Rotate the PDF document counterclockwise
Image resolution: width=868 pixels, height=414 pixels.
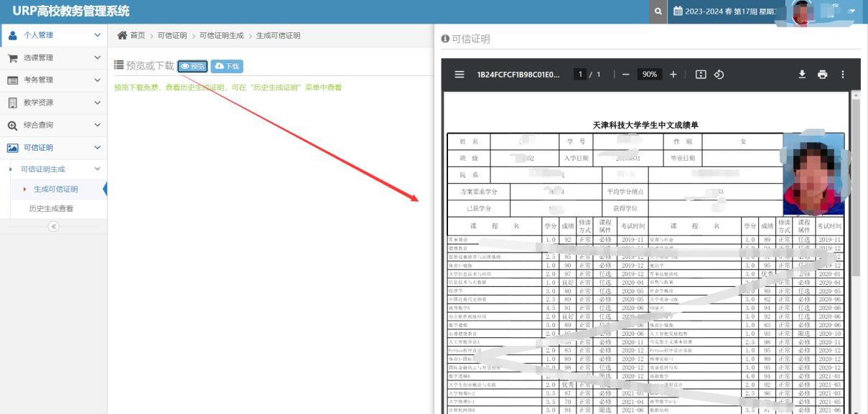pos(719,75)
